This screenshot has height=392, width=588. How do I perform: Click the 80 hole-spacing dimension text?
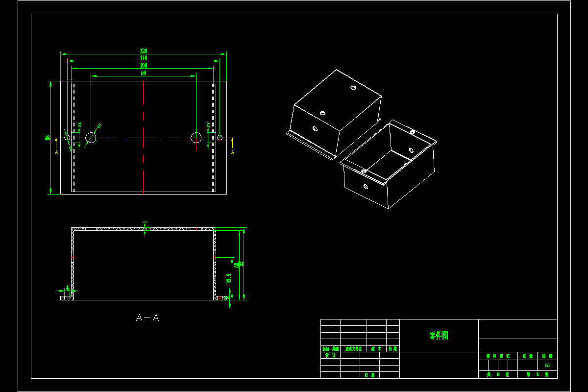pos(144,73)
